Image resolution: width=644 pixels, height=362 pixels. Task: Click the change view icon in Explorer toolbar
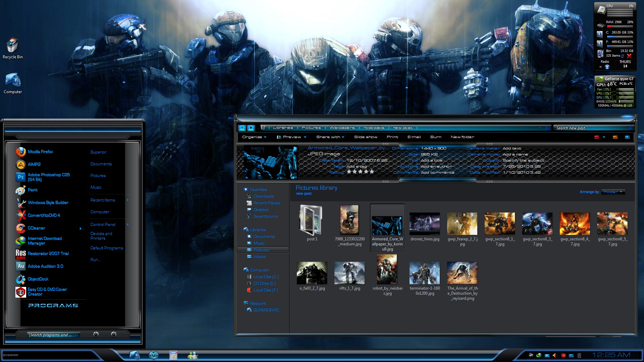[x=597, y=137]
